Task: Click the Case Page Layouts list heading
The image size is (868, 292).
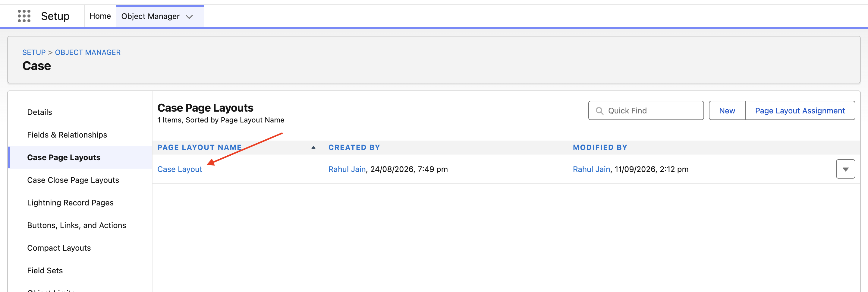Action: click(205, 108)
